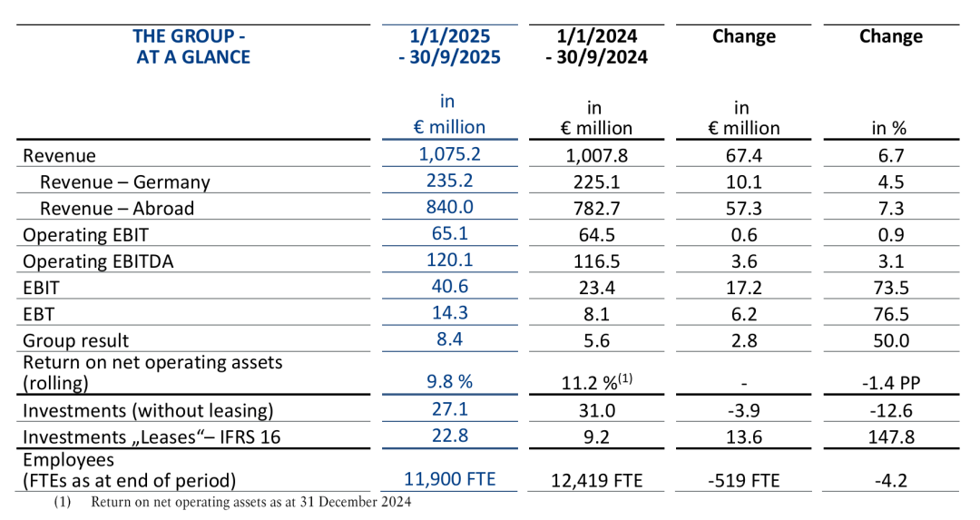
Task: Click the Revenue – Germany row label
Action: pos(125,182)
